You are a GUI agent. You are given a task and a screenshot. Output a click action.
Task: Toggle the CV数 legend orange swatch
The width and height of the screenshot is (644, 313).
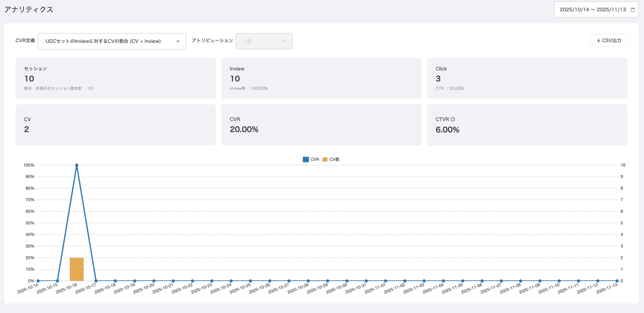point(325,159)
